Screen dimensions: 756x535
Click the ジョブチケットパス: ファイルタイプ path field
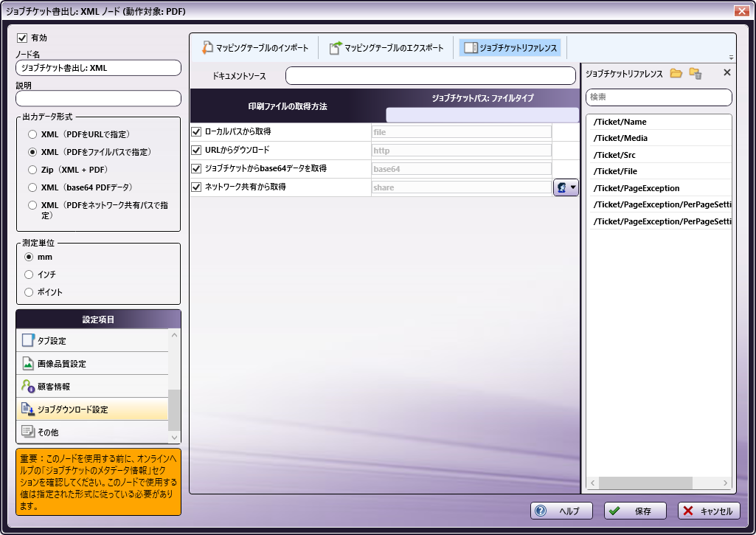pyautogui.click(x=482, y=115)
